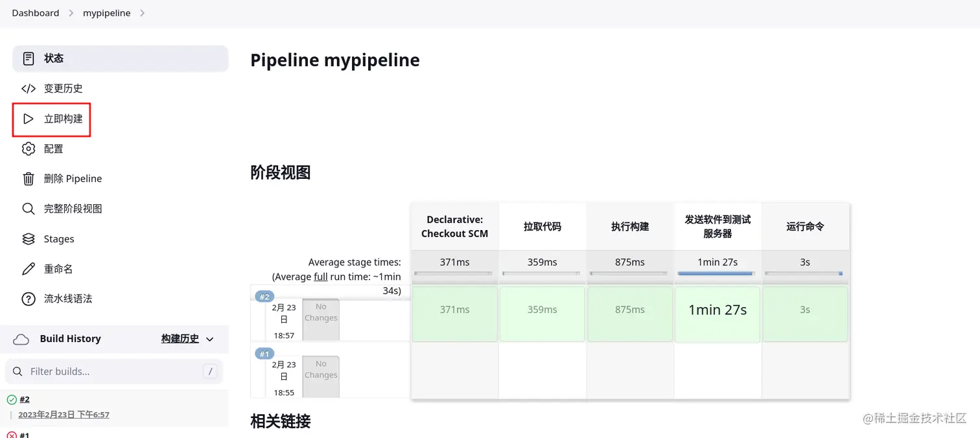The image size is (980, 438).
Task: Open 流水线语法 help question icon
Action: tap(29, 299)
